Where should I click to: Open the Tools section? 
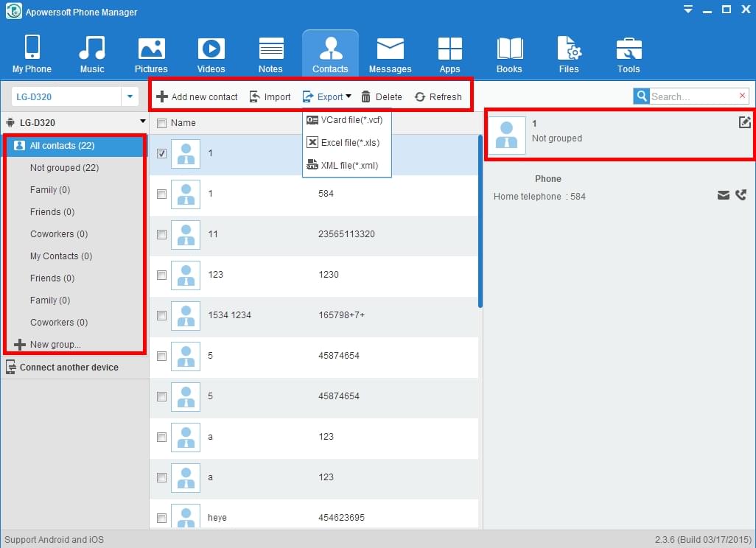tap(629, 54)
